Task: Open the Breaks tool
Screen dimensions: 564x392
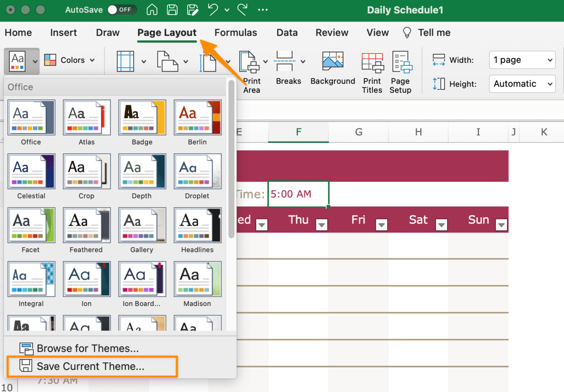Action: [288, 68]
